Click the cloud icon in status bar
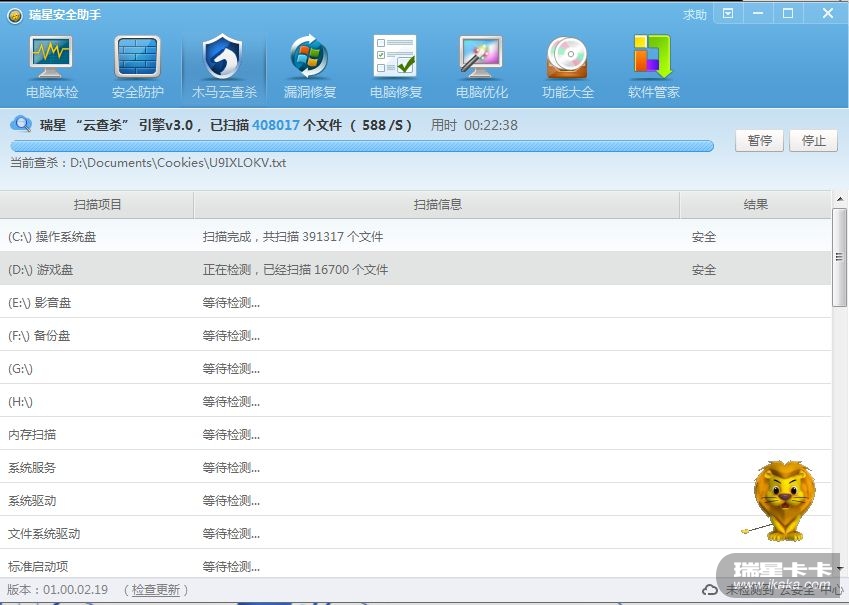This screenshot has height=605, width=849. tap(710, 590)
